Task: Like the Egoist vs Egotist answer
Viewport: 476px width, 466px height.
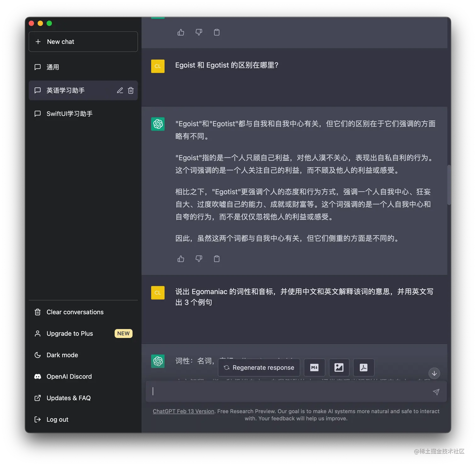Action: (181, 259)
